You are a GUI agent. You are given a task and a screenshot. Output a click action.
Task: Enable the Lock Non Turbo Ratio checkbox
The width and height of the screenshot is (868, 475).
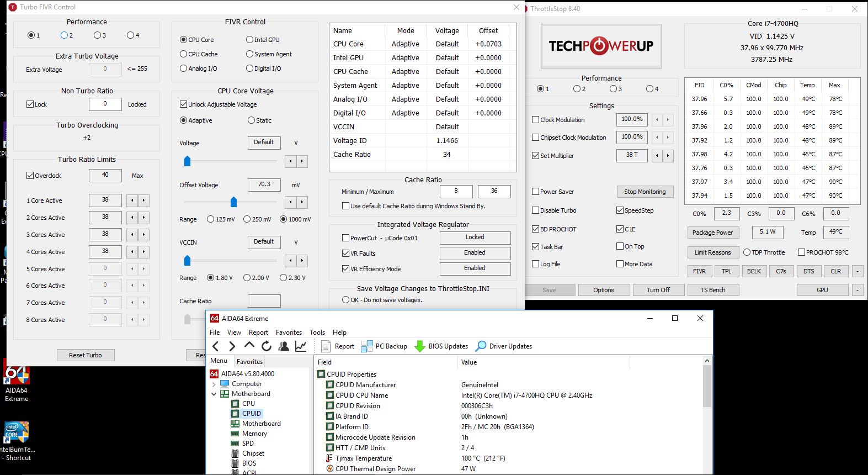pos(30,104)
